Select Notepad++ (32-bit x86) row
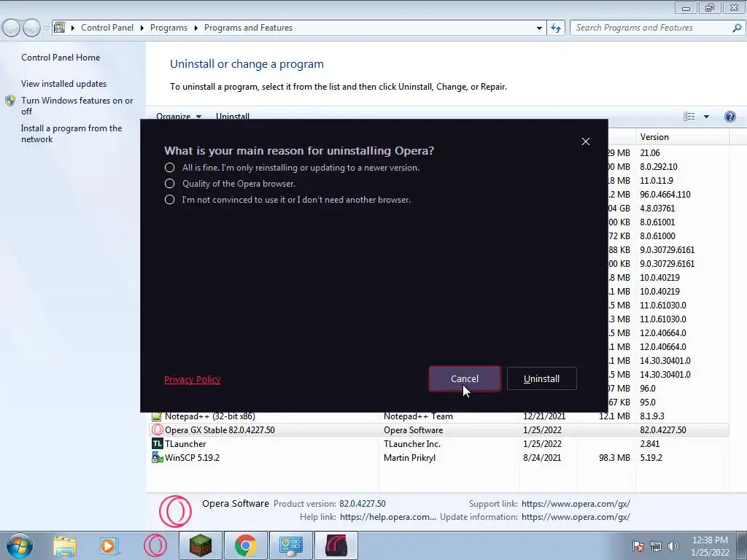 pyautogui.click(x=438, y=416)
